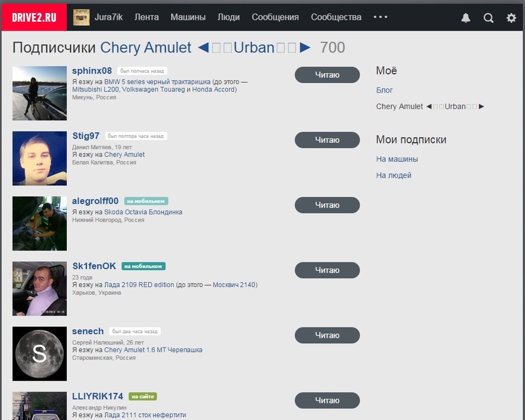The height and width of the screenshot is (420, 525).
Task: Click 'был полтора часа назад' status of Stig97
Action: tap(136, 136)
